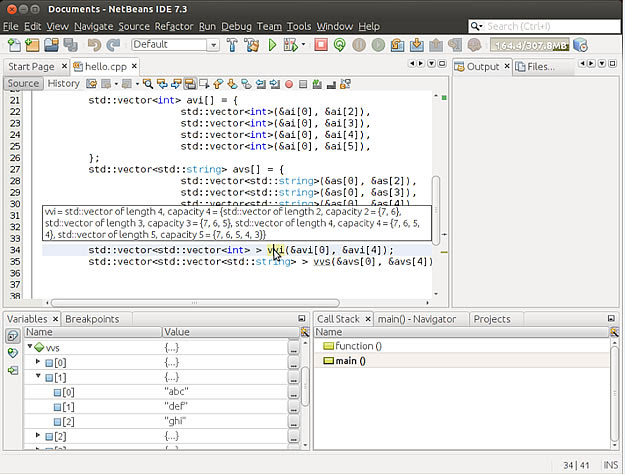This screenshot has width=625, height=474.
Task: Click the profiler icon beside memory meter
Action: (580, 45)
